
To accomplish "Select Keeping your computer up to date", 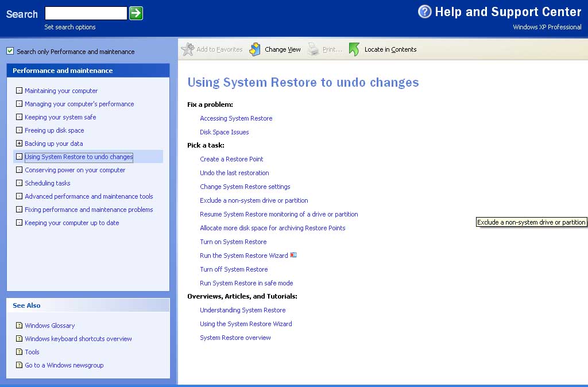I will [72, 223].
